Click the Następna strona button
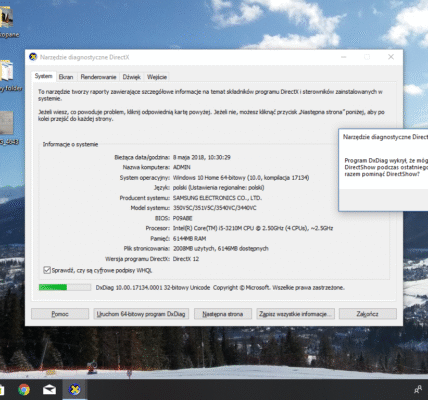 pyautogui.click(x=223, y=314)
